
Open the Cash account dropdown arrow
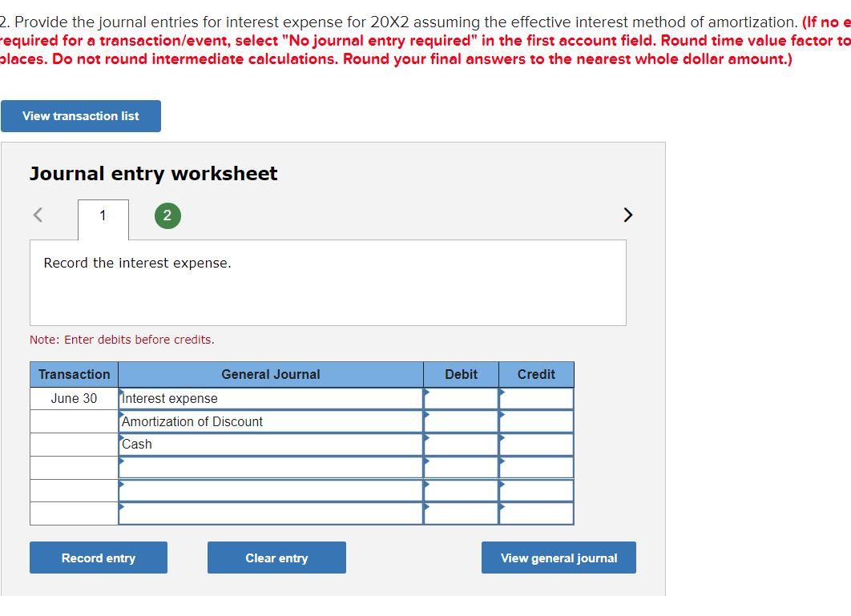click(123, 440)
